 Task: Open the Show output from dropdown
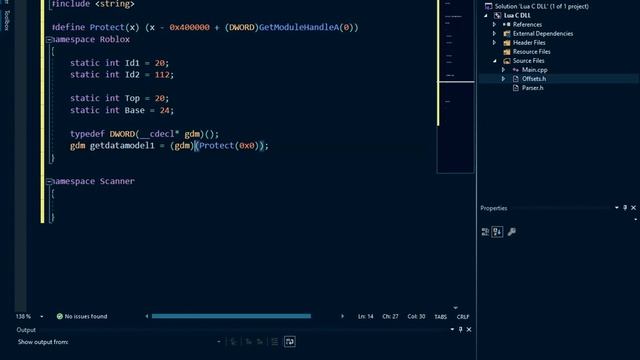pos(219,342)
